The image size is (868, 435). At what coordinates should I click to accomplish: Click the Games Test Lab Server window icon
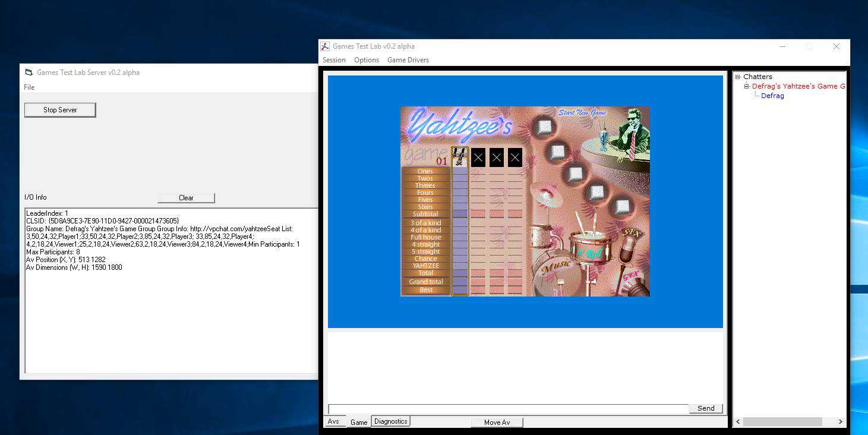(x=29, y=72)
